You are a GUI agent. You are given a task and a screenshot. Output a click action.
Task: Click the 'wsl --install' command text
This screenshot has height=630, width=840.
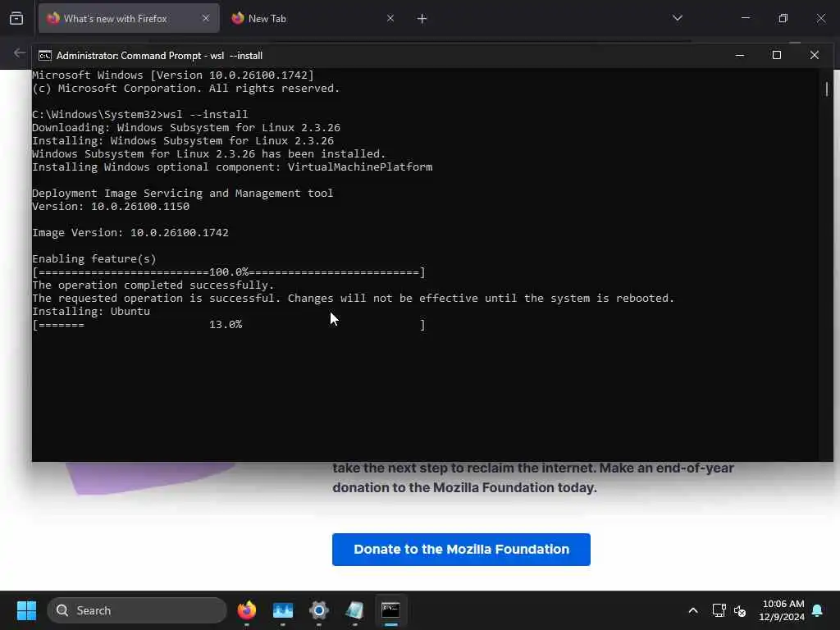tap(206, 114)
